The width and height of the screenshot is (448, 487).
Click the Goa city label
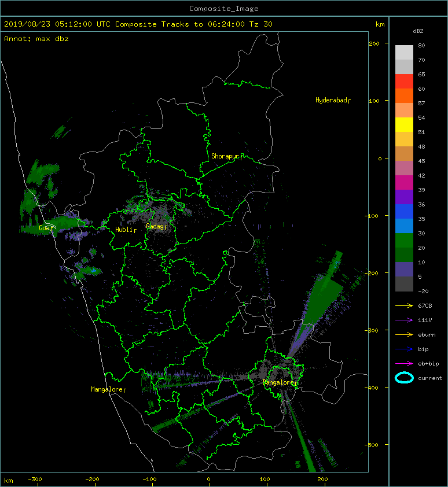click(45, 228)
